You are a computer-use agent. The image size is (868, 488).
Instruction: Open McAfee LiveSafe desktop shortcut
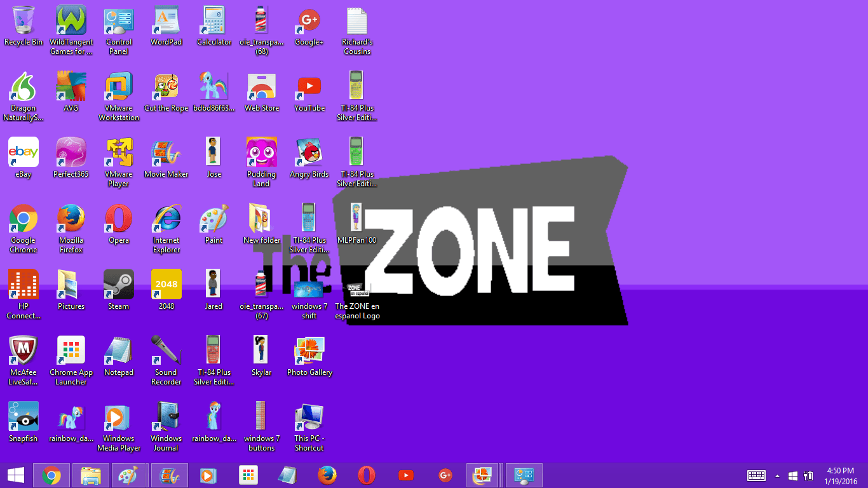pyautogui.click(x=24, y=362)
